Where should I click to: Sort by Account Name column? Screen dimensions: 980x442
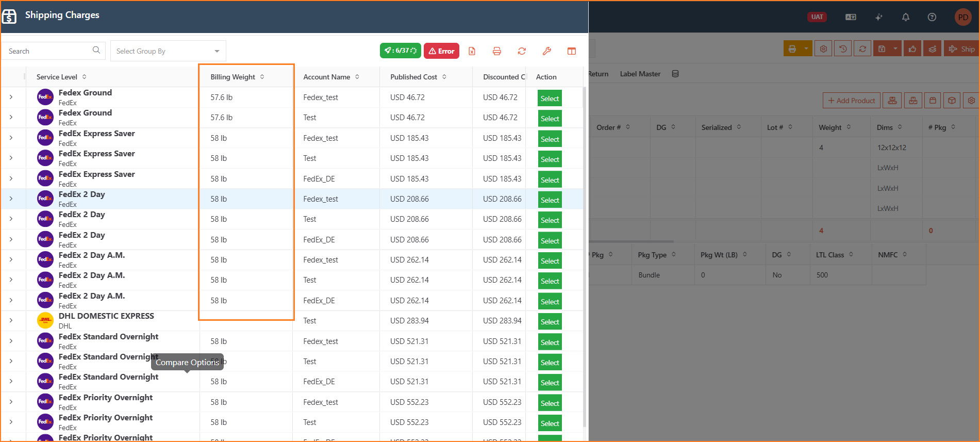pos(357,77)
